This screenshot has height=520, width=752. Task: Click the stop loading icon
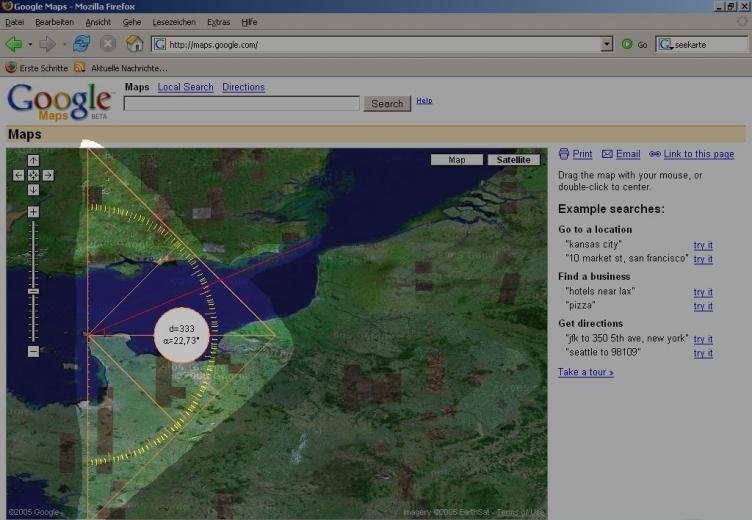tap(108, 44)
